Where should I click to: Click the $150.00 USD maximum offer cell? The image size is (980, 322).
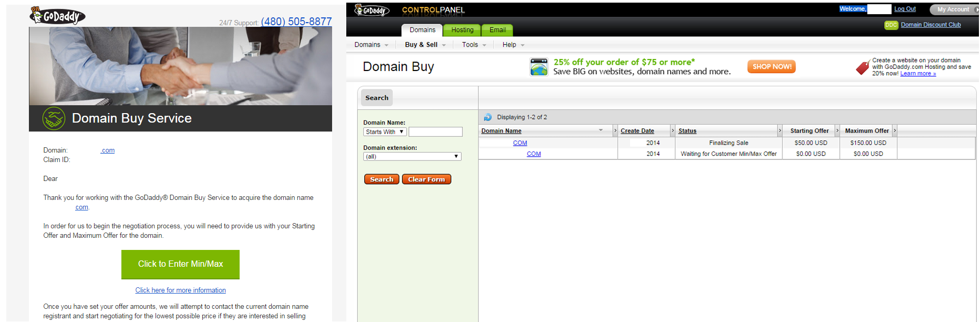click(x=868, y=143)
